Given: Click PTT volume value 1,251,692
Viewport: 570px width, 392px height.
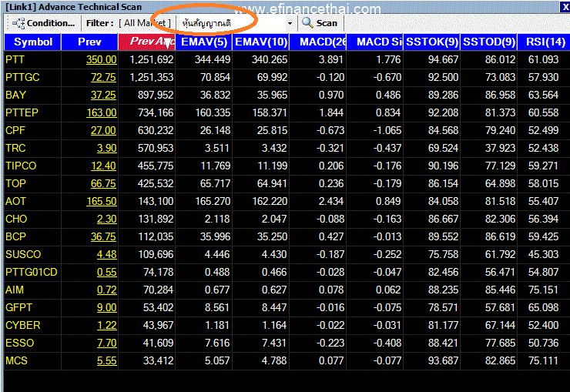Looking at the screenshot, I should (152, 59).
